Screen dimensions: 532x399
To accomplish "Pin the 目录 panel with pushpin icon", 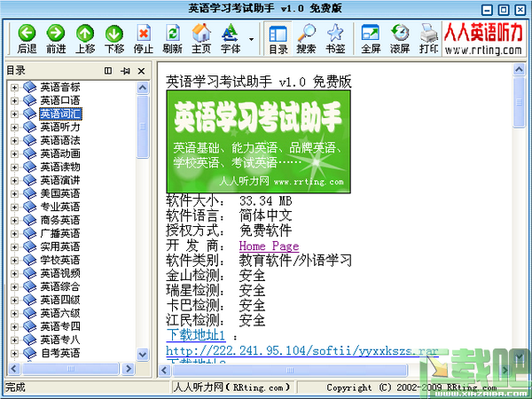I will pos(125,71).
